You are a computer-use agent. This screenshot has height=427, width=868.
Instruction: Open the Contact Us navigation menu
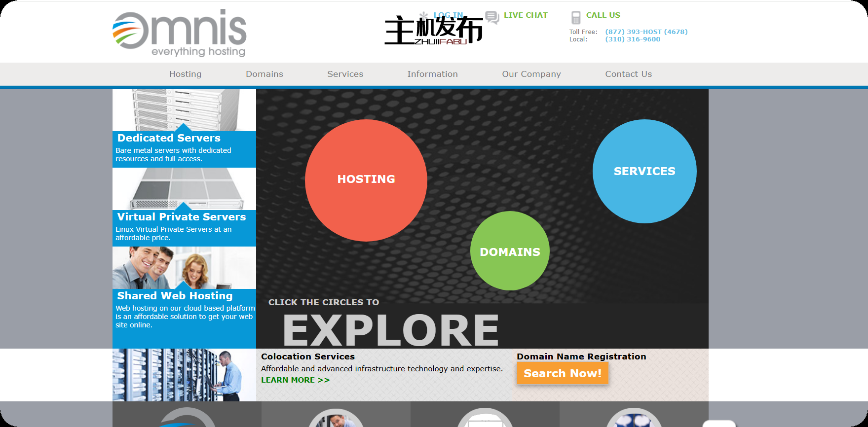coord(629,74)
